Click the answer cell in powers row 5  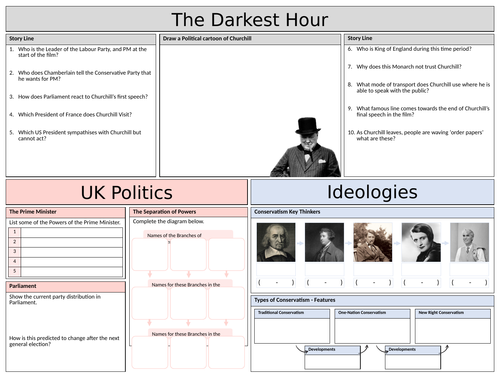pos(71,271)
